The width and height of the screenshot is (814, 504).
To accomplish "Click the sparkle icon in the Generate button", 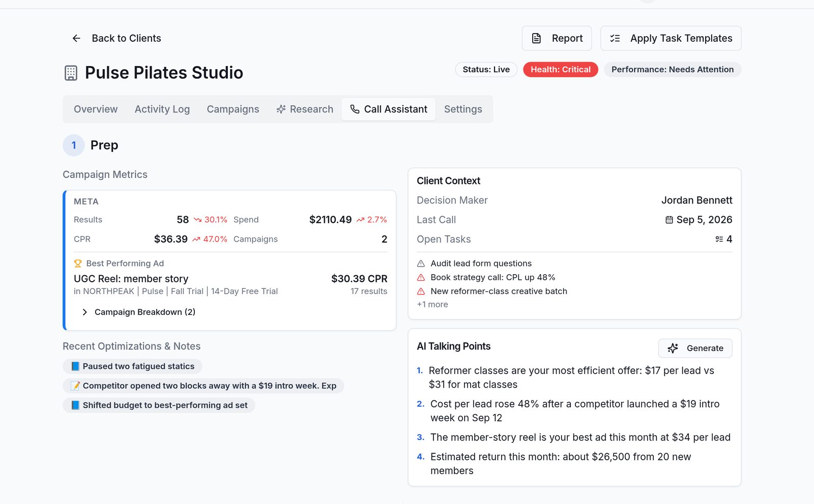I will pyautogui.click(x=673, y=348).
